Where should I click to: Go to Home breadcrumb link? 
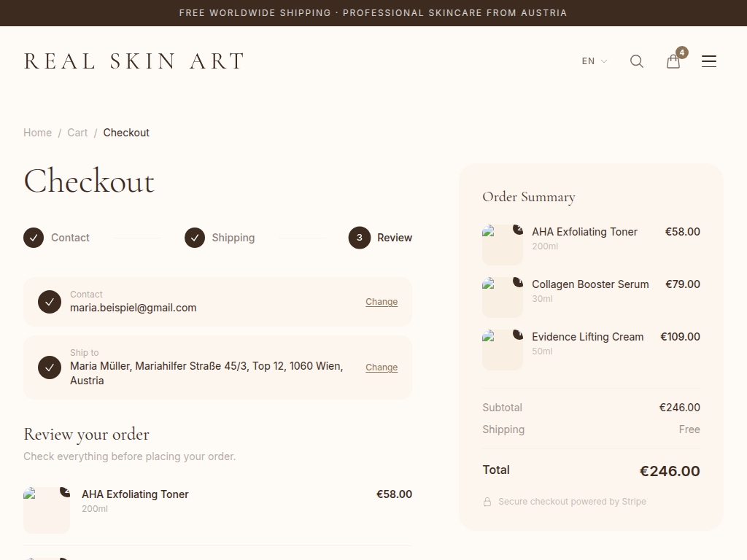(37, 133)
